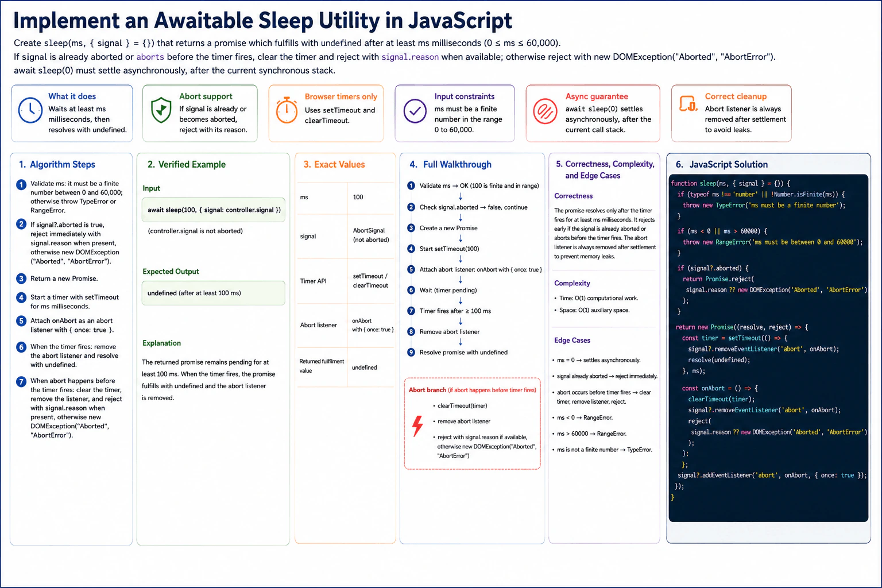The height and width of the screenshot is (588, 882).
Task: Click the 'Correct cleanup' card heading
Action: point(736,96)
